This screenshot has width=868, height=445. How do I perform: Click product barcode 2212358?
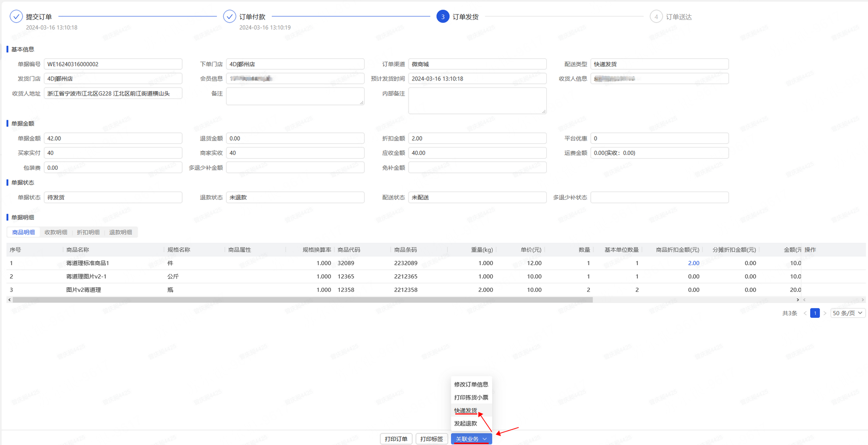[406, 290]
